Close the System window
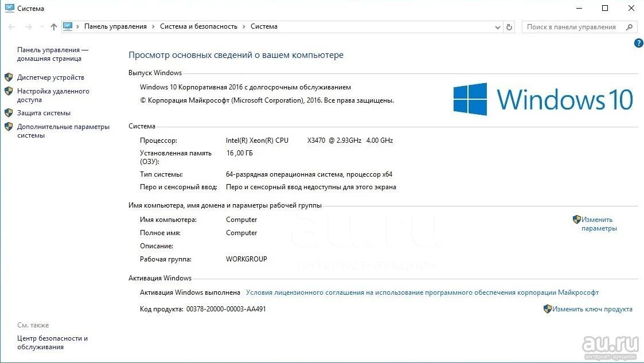This screenshot has width=644, height=363. click(631, 8)
